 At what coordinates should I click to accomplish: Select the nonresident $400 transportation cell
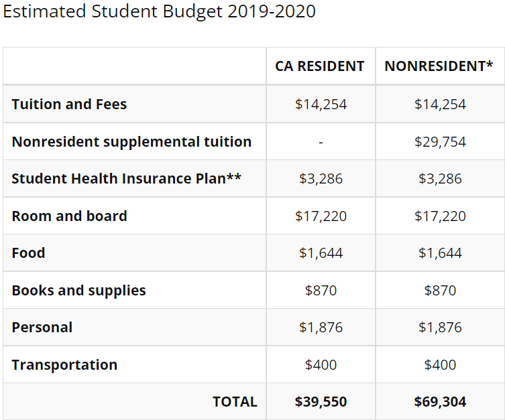[440, 364]
